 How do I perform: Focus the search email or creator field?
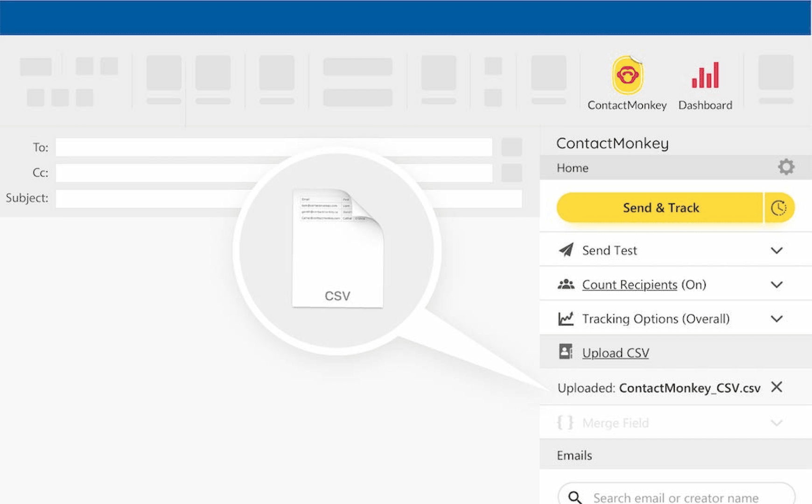pos(676,494)
